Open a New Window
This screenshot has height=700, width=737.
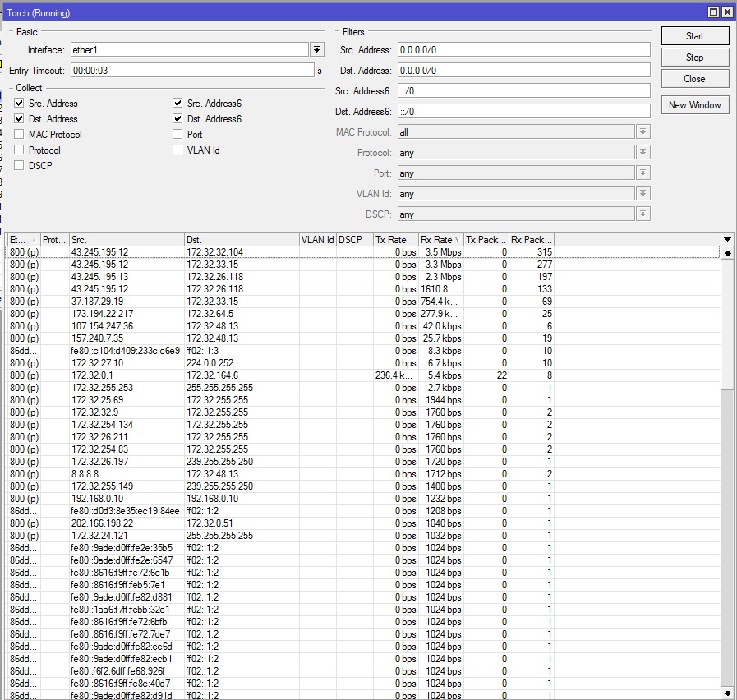(694, 105)
